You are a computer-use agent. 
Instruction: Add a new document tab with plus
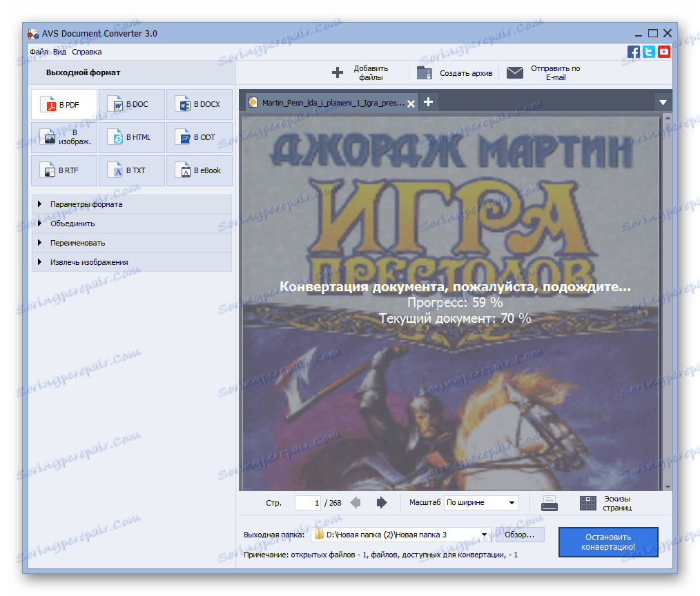click(x=429, y=102)
